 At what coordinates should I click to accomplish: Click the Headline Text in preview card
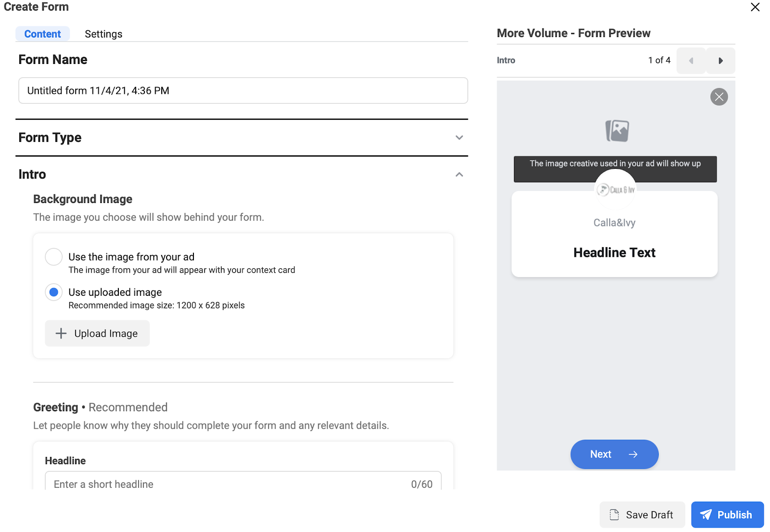[x=615, y=253]
